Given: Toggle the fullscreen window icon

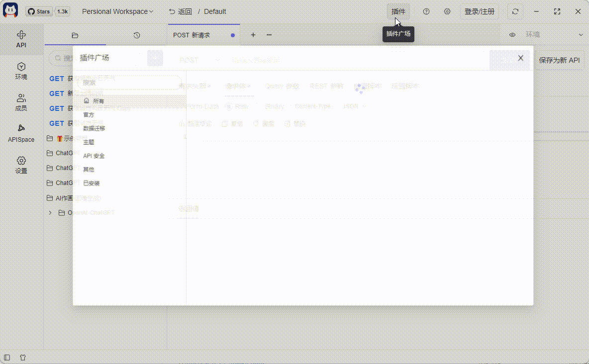Looking at the screenshot, I should click(557, 11).
